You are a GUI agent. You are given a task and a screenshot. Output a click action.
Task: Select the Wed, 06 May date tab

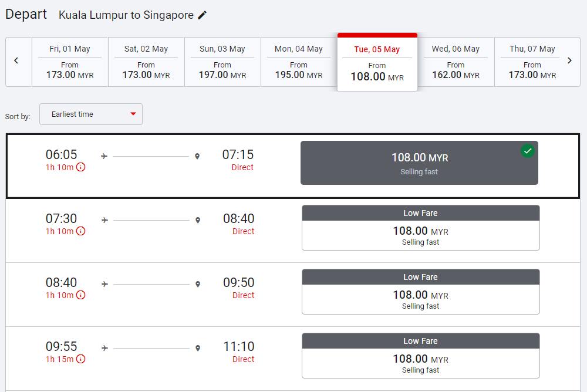(x=456, y=62)
